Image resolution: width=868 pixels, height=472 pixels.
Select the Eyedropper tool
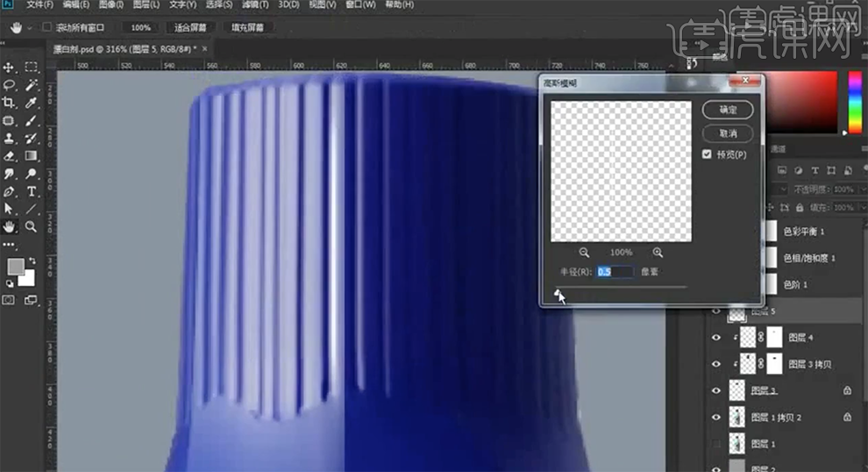(x=31, y=103)
